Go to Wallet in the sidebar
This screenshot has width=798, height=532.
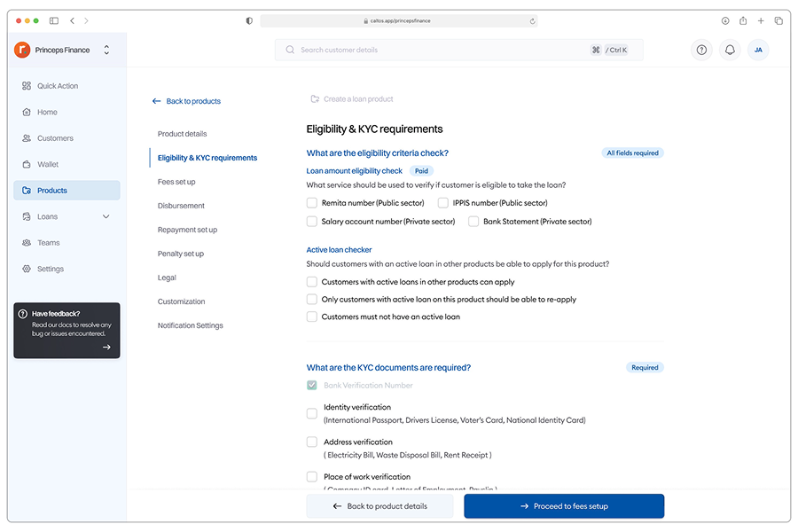(x=48, y=164)
